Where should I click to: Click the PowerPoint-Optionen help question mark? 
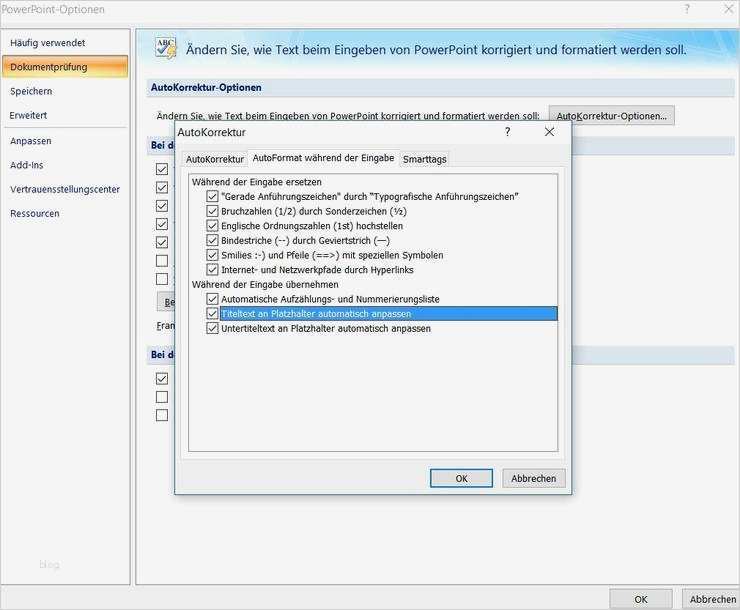point(687,9)
